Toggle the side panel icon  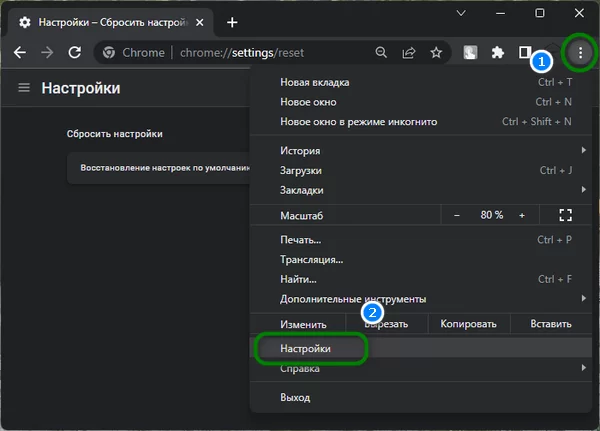pos(526,52)
